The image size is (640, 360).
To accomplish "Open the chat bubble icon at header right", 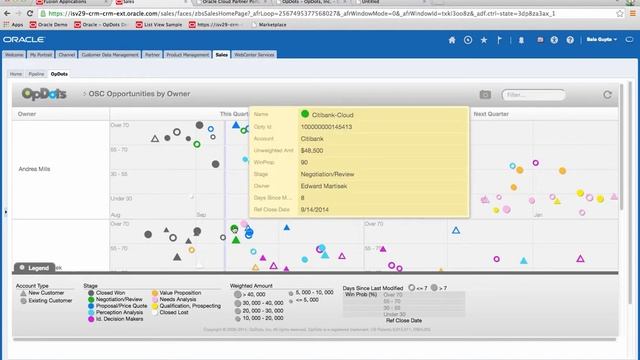I will pos(629,40).
